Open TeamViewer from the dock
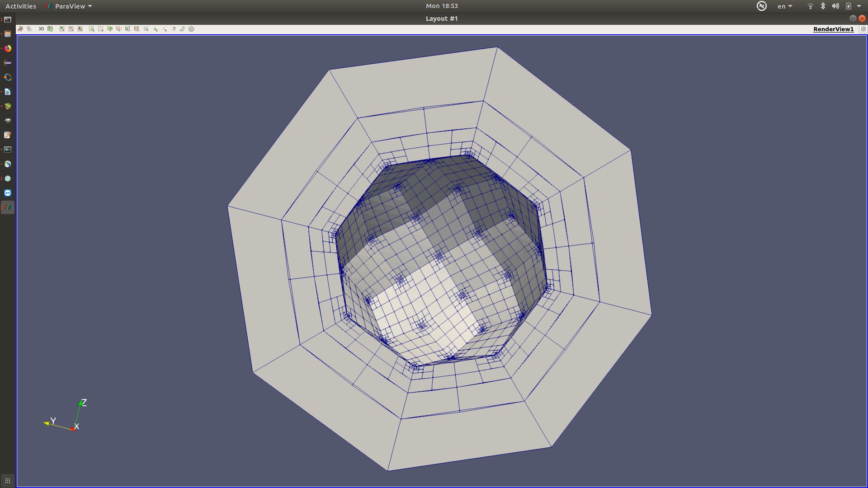This screenshot has height=488, width=868. click(x=8, y=193)
